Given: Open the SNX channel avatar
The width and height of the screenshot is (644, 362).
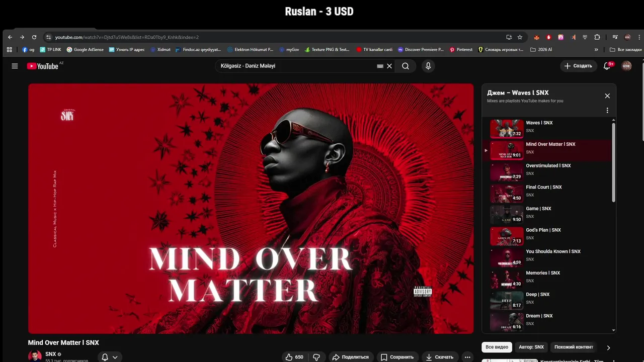Looking at the screenshot, I should coord(35,356).
